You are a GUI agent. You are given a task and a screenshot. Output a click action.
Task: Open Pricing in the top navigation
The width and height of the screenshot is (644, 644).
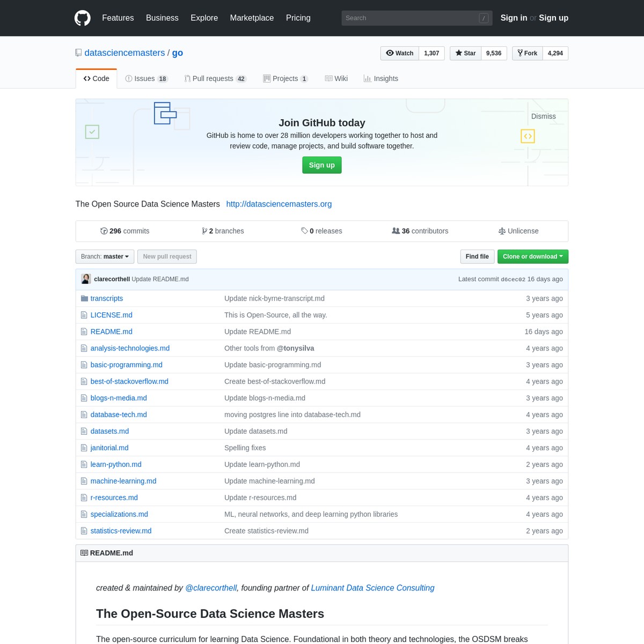(298, 18)
